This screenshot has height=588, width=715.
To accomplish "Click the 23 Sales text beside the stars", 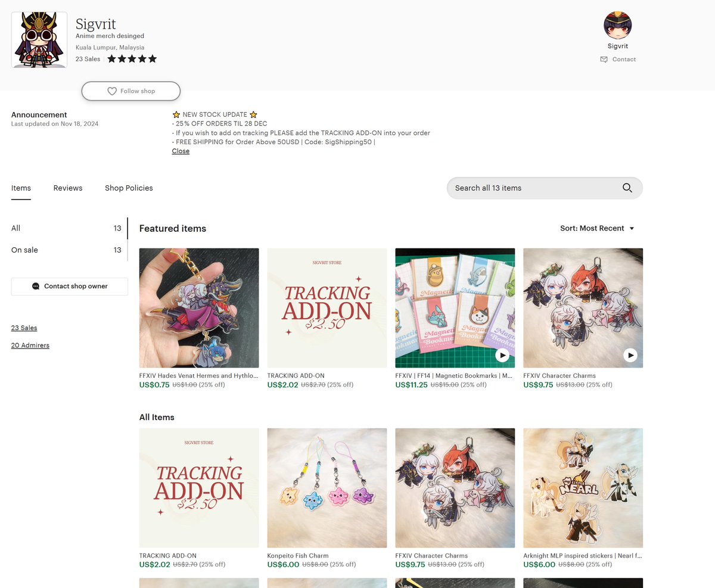I will click(88, 59).
